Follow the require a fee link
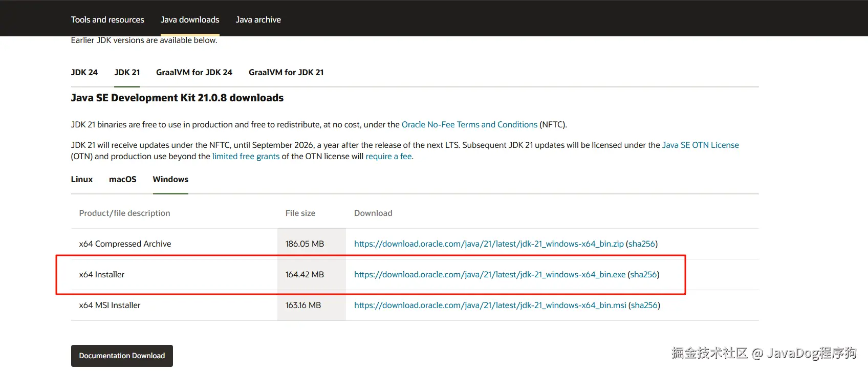The height and width of the screenshot is (372, 868). click(x=388, y=156)
